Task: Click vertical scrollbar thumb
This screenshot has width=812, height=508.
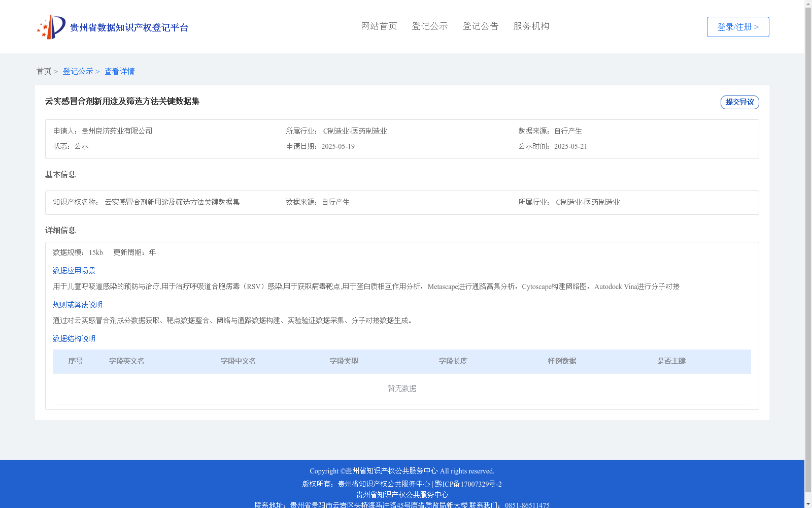Action: (808, 250)
